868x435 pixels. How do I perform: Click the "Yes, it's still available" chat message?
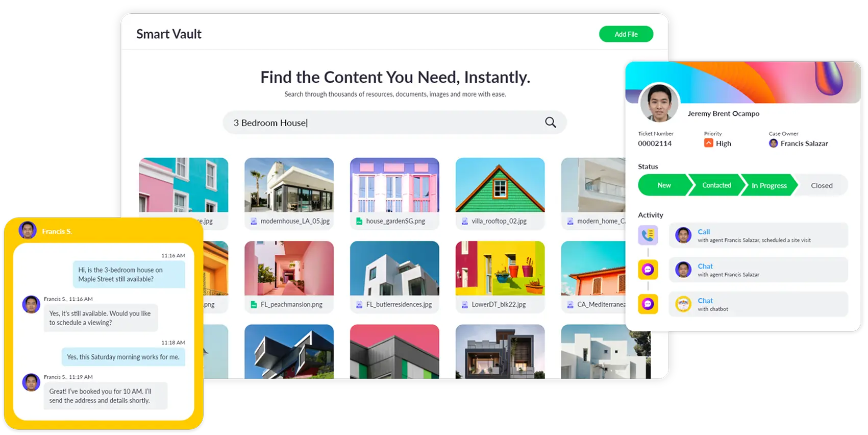pos(101,318)
